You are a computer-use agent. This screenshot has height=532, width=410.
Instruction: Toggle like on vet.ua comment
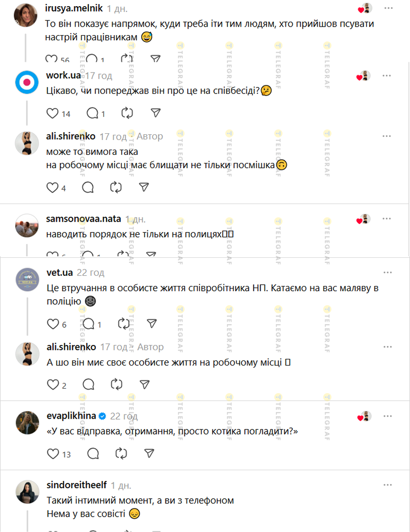click(x=53, y=324)
